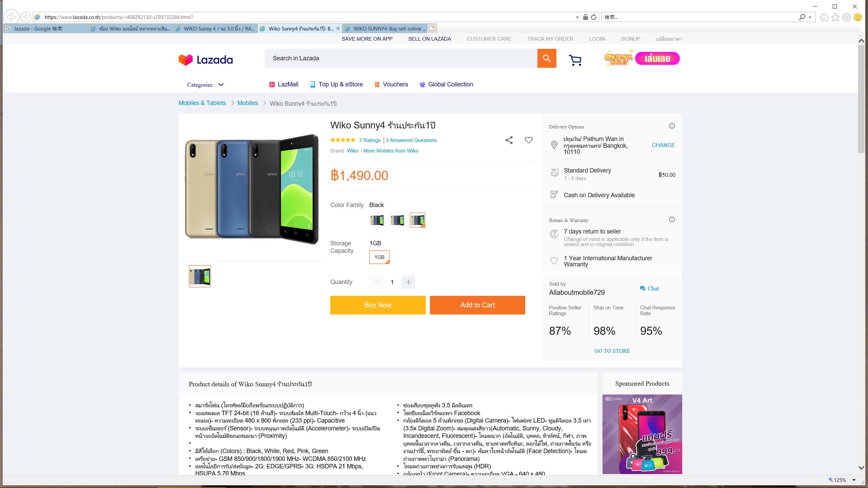Image resolution: width=868 pixels, height=488 pixels.
Task: Open zoom level dropdown next to 125%
Action: (x=854, y=480)
